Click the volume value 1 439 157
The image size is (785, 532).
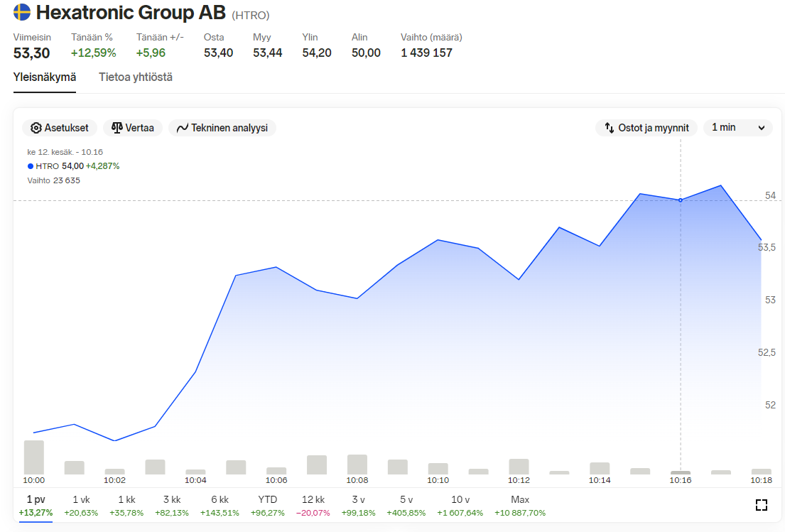426,53
